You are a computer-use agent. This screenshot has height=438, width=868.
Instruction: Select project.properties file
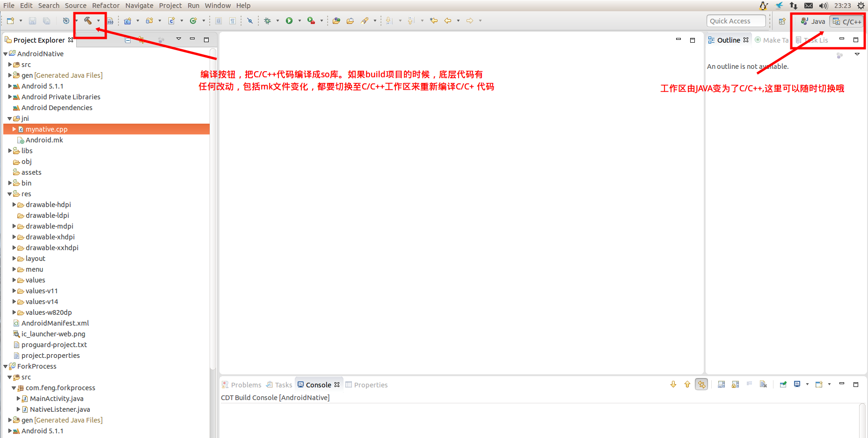coord(51,356)
